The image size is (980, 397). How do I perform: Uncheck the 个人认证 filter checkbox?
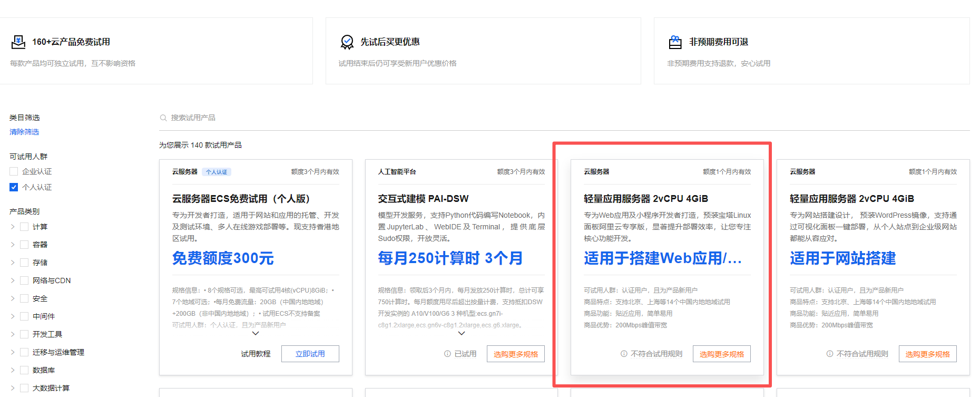point(14,187)
